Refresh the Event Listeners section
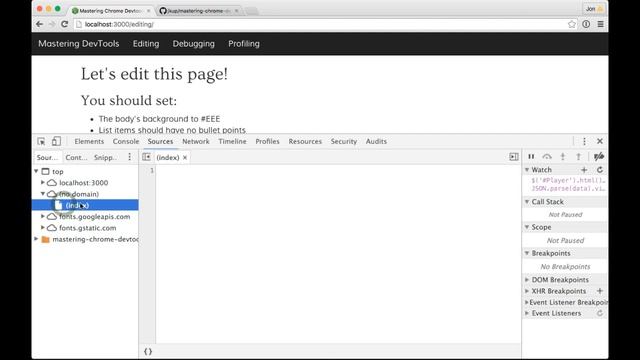This screenshot has width=640, height=360. pos(600,313)
